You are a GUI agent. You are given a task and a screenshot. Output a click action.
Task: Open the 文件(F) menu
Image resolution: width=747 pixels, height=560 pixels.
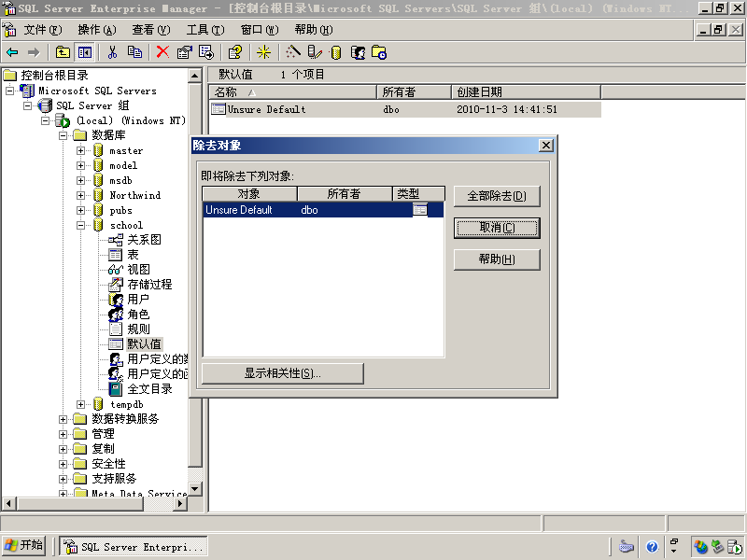click(43, 30)
